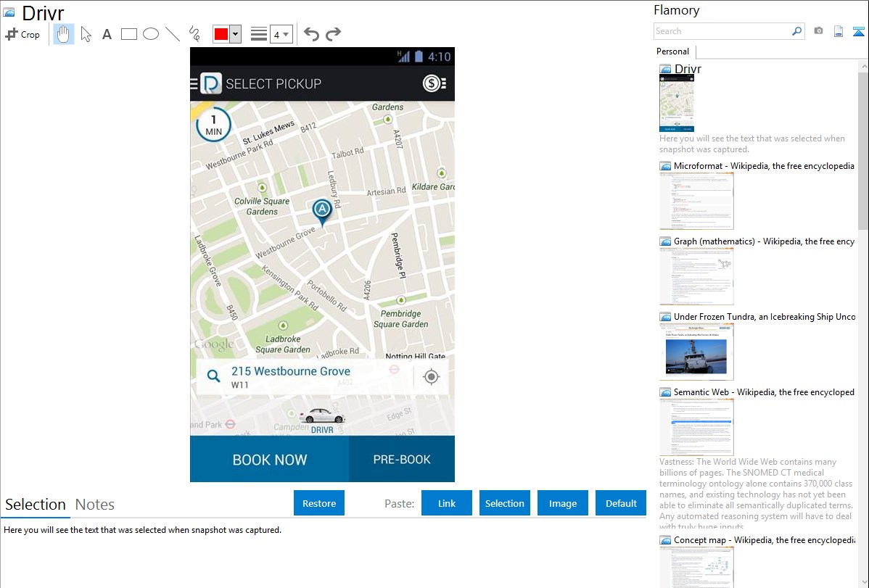Screen dimensions: 869x588
Task: Open the Semantic Web snapshot thumbnail
Action: pos(696,427)
